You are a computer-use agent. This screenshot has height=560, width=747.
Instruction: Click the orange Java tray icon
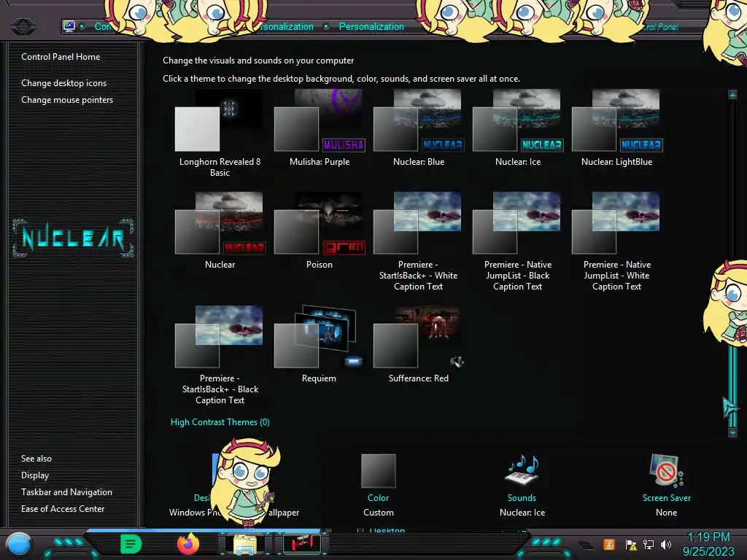coord(609,544)
